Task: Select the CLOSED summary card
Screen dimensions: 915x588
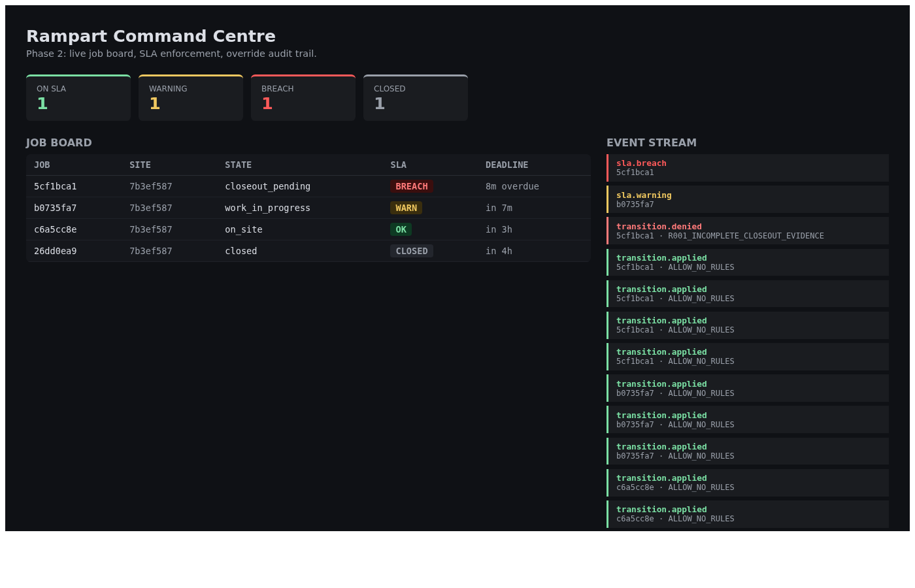Action: [416, 98]
